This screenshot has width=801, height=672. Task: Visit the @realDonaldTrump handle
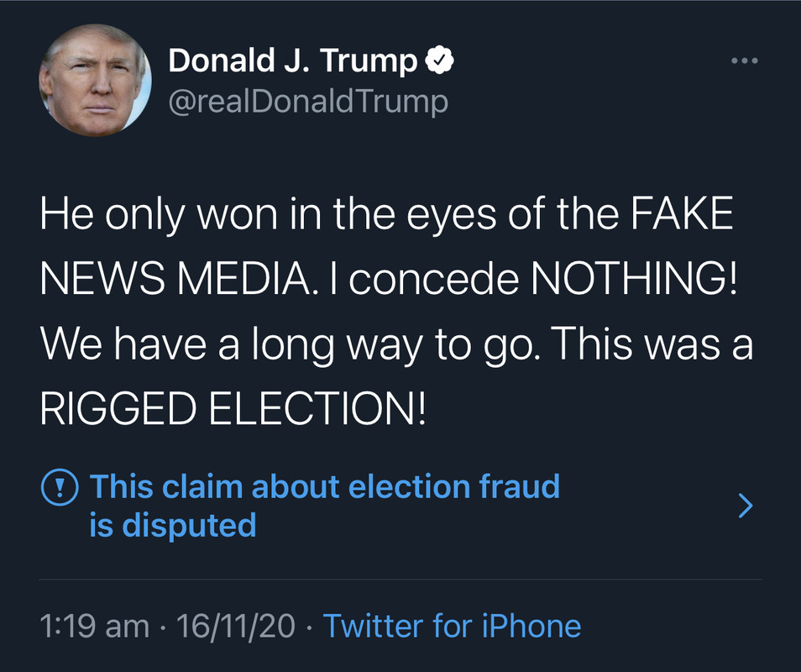click(308, 102)
